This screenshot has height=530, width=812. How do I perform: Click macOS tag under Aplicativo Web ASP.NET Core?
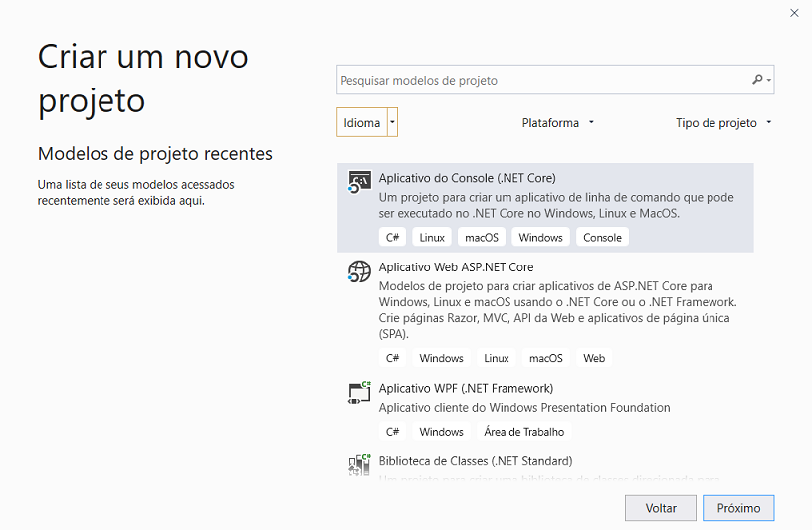click(x=546, y=358)
